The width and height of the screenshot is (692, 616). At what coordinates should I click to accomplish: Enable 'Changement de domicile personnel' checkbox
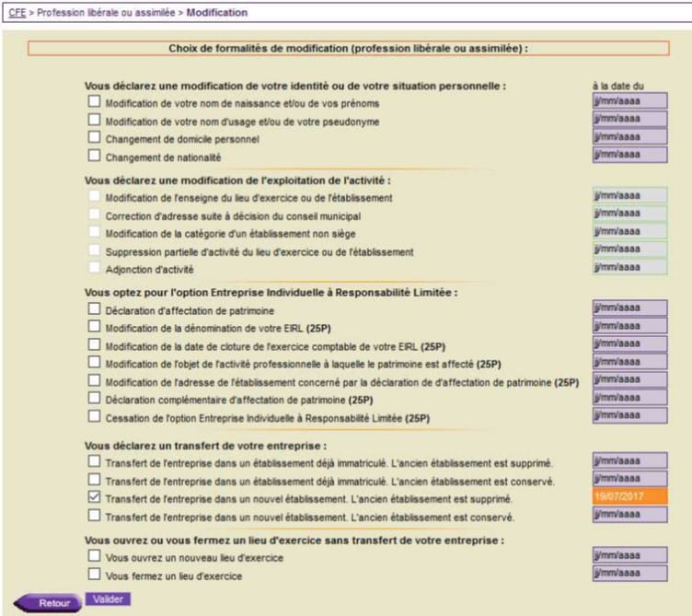point(94,137)
